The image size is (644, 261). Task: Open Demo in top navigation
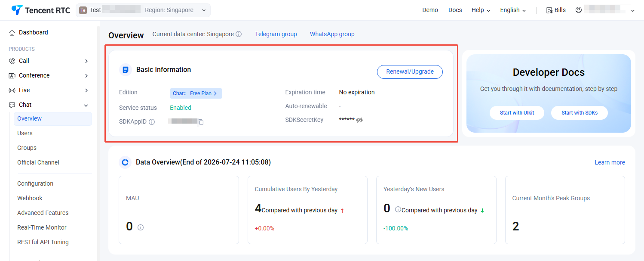click(x=430, y=10)
